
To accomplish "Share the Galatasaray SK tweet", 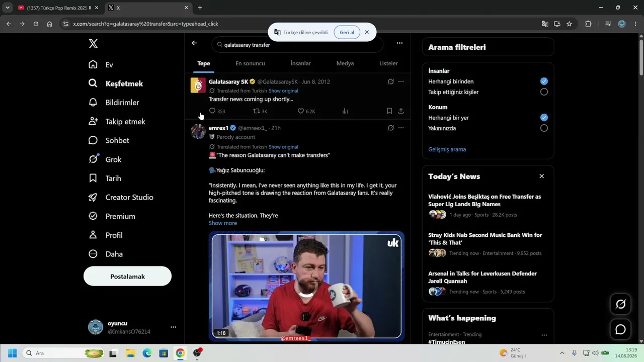I will coord(401,111).
